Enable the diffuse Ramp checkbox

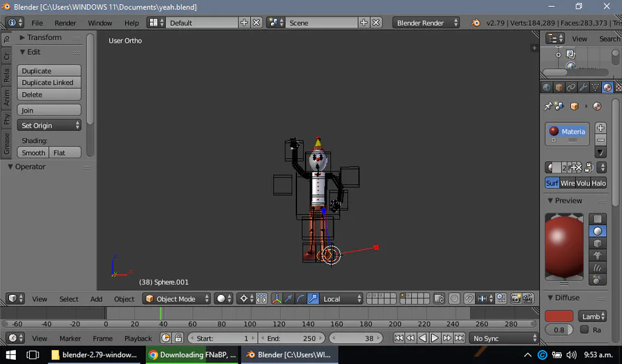584,329
